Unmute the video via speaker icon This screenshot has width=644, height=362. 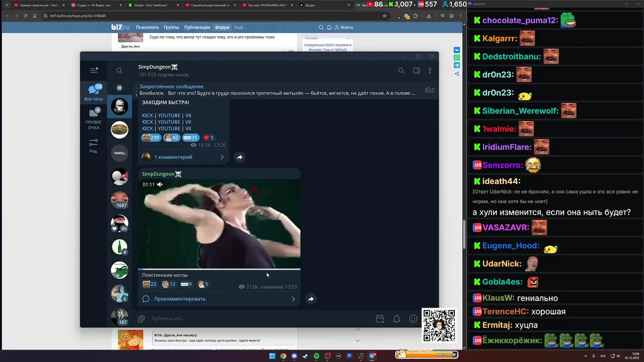160,185
